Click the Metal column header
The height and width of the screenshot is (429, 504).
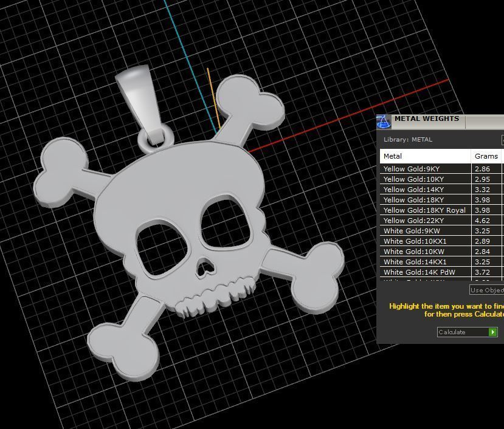425,156
